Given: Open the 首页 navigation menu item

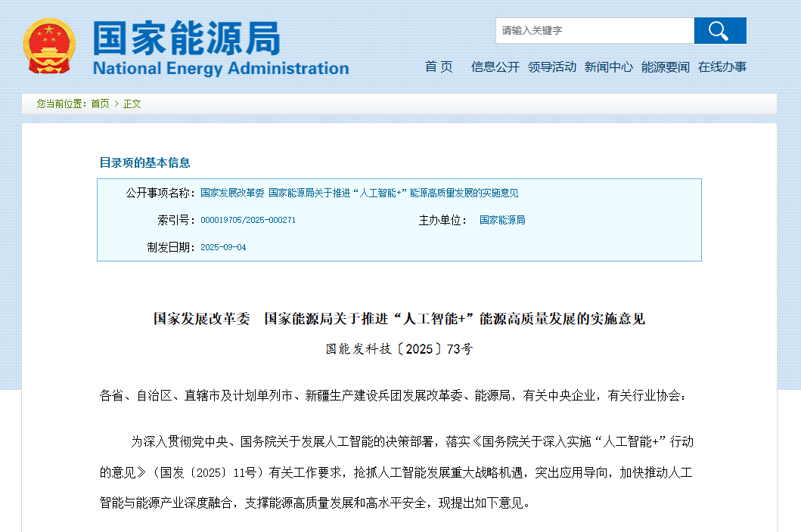Looking at the screenshot, I should click(439, 66).
